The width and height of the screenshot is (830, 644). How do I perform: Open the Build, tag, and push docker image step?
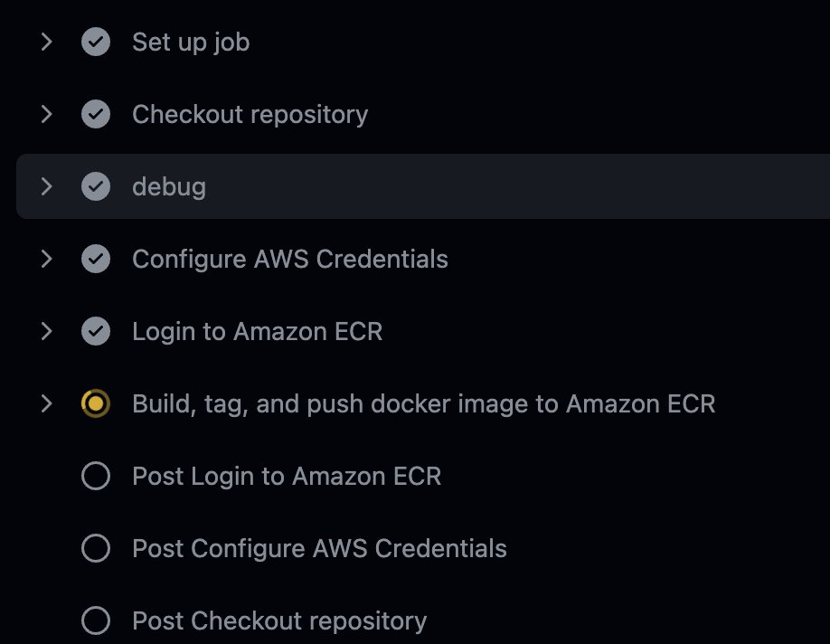(x=423, y=404)
